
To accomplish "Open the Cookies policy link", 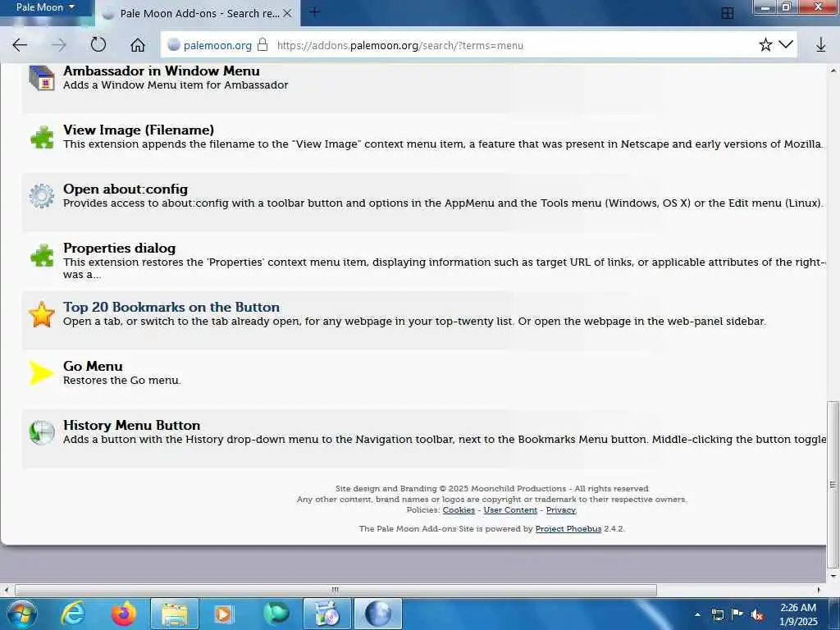I will (459, 510).
